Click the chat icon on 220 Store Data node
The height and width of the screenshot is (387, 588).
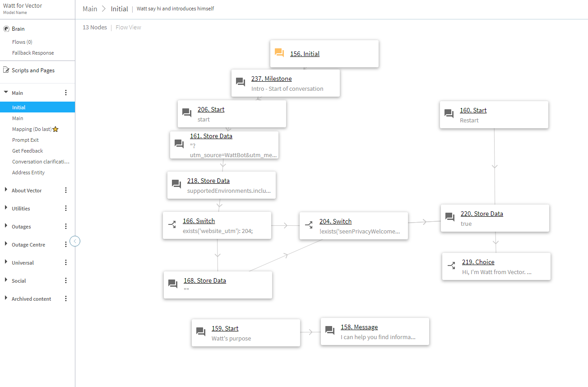pyautogui.click(x=450, y=217)
